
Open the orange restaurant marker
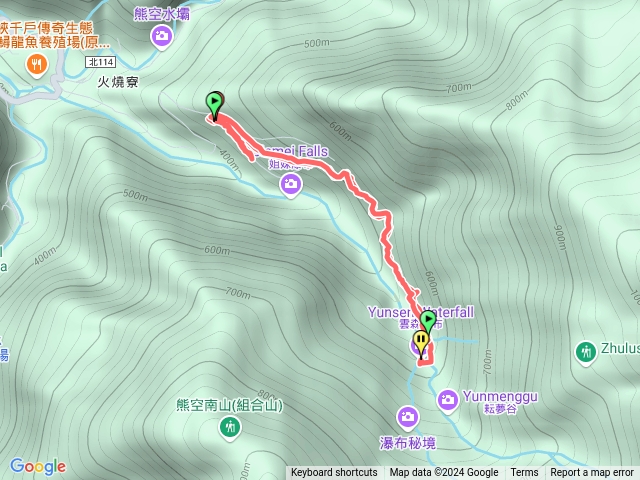tap(37, 65)
